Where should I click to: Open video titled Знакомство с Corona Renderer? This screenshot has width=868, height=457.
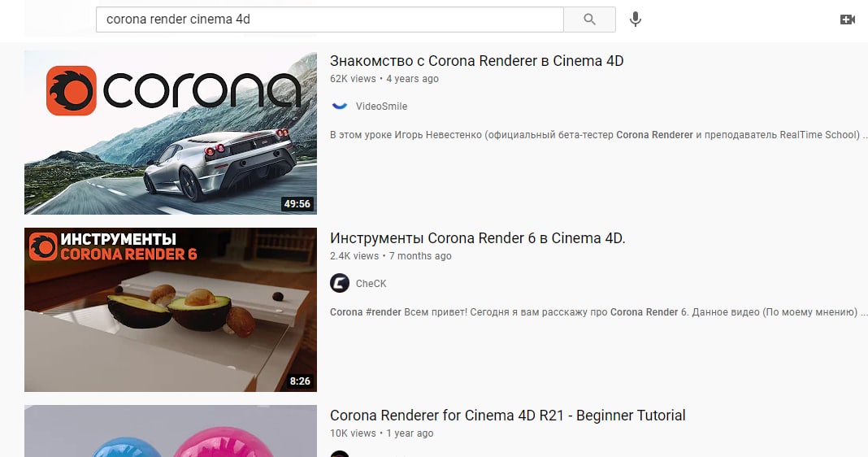(476, 61)
